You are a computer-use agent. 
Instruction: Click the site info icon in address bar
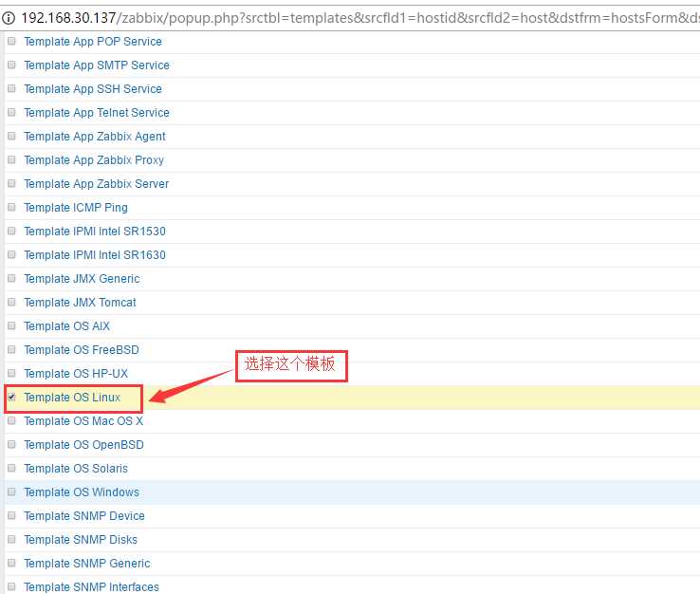point(9,18)
